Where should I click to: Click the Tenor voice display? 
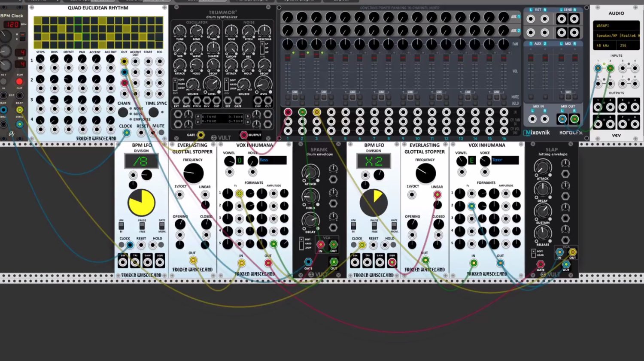(505, 160)
